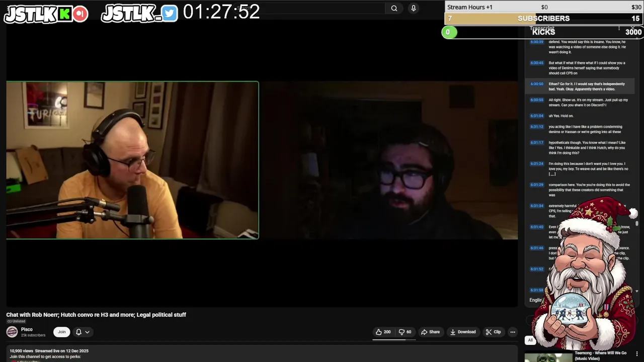Open notification bell dropdown for Pisco
The width and height of the screenshot is (644, 362).
(83, 332)
